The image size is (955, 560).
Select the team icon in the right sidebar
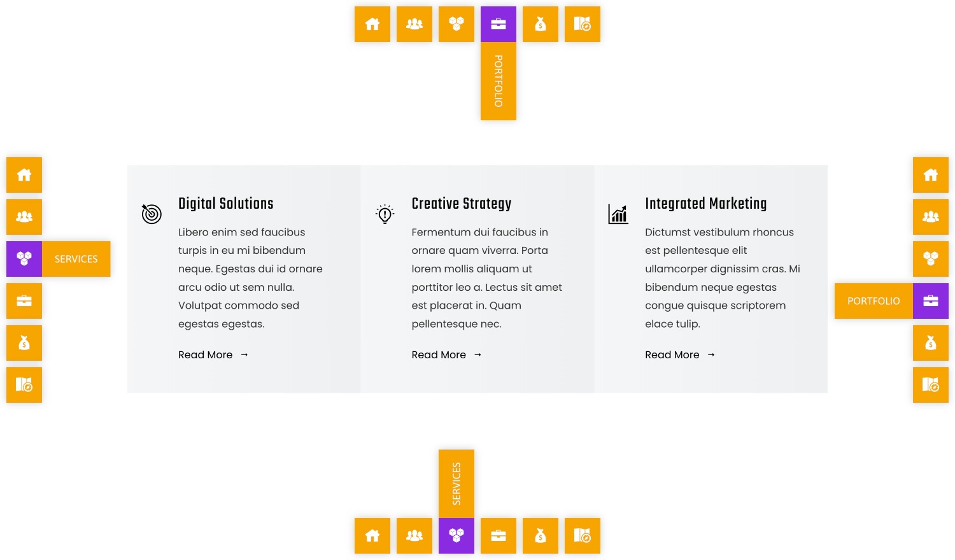[x=930, y=217]
